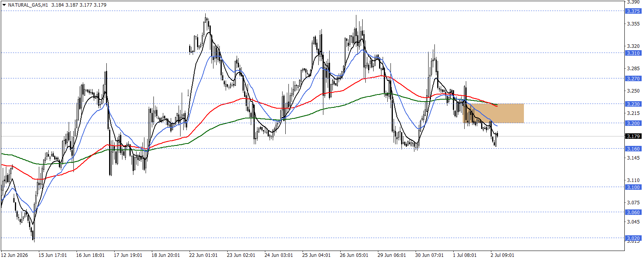Select the orange shaded rectangle zone
Image resolution: width=644 pixels, height=260 pixels.
[x=493, y=113]
